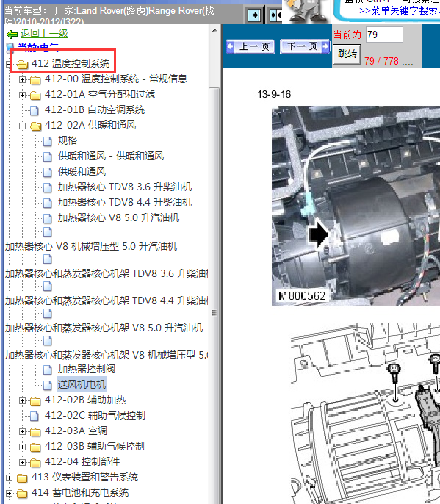Collapse the 412-02A 供暖和通风 node
The height and width of the screenshot is (504, 440).
(22, 126)
